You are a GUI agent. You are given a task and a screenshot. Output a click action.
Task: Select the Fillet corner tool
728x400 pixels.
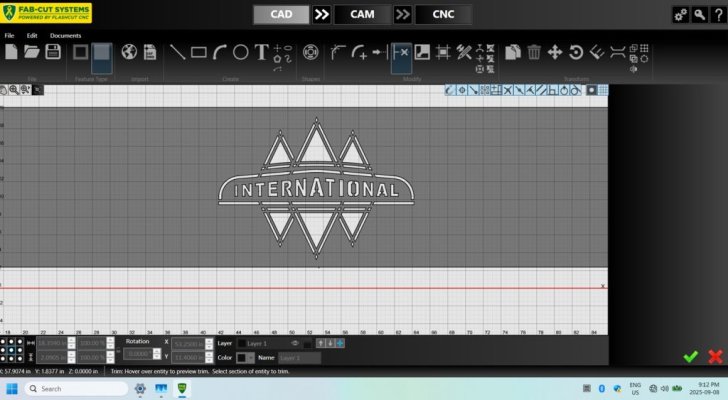click(x=338, y=52)
